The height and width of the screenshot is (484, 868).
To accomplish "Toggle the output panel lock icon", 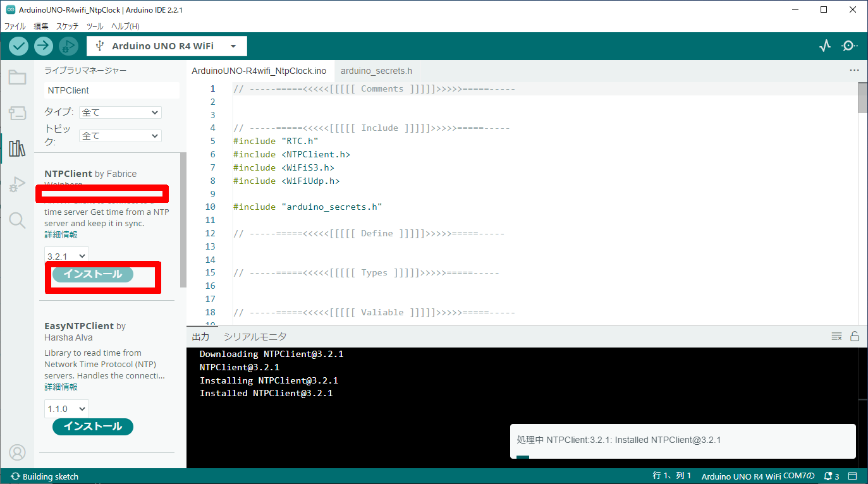I will pos(855,336).
